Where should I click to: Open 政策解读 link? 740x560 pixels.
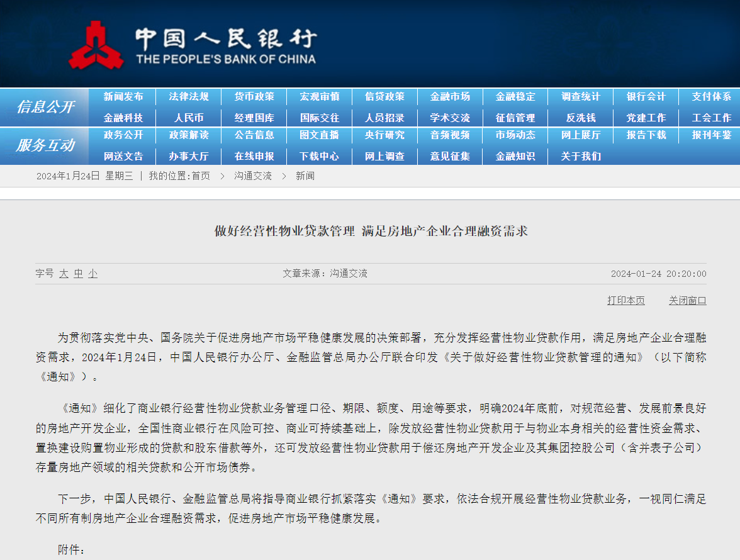click(189, 135)
